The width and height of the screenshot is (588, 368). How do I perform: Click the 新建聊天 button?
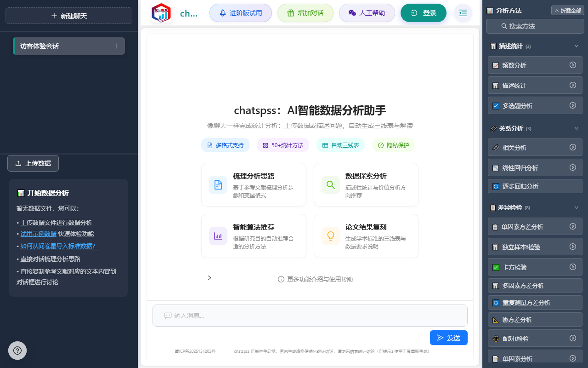[x=69, y=16]
